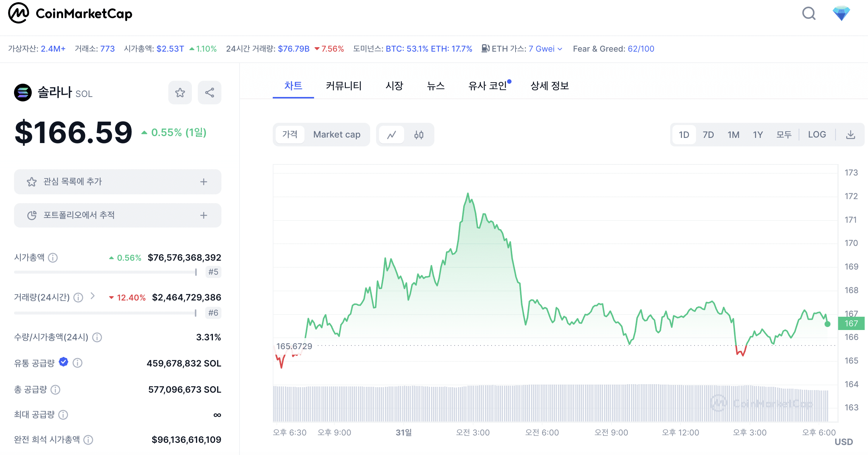Click the CoinMarketCap logo
Screen dimensions: 868x455
coord(70,13)
